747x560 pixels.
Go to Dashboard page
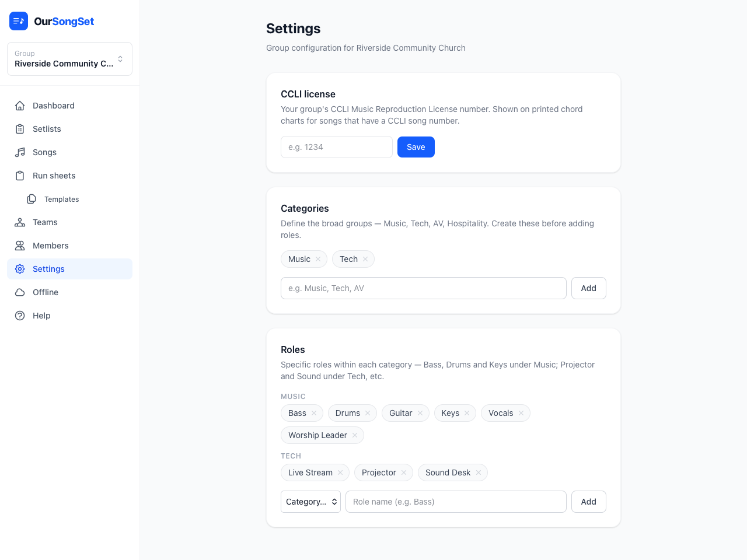[69, 106]
